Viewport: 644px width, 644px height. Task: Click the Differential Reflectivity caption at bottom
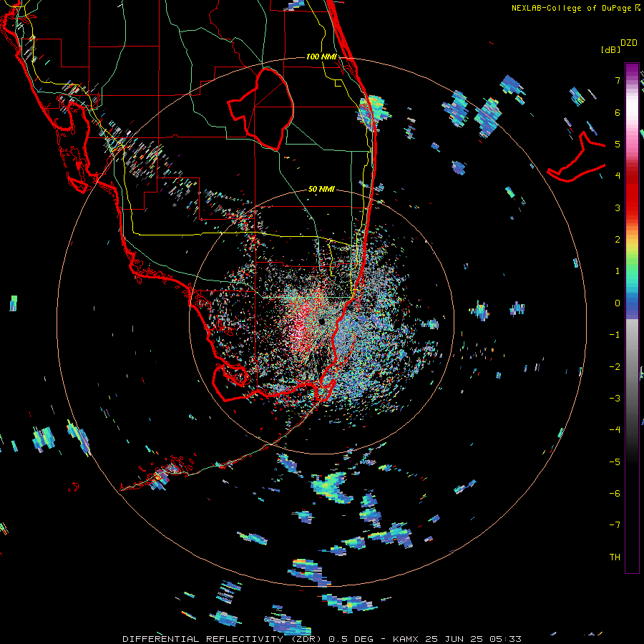322,639
